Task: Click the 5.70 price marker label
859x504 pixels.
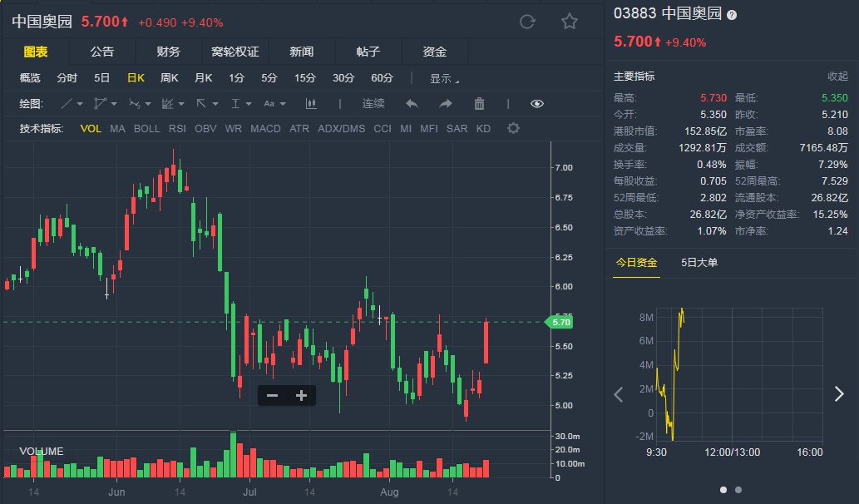Action: [x=559, y=322]
